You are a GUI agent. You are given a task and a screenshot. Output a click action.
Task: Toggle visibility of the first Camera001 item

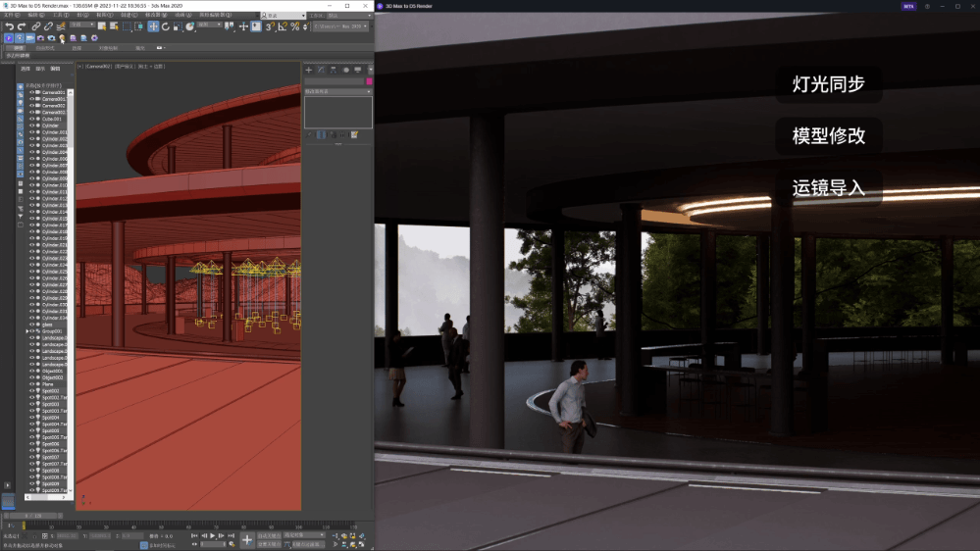click(x=31, y=92)
